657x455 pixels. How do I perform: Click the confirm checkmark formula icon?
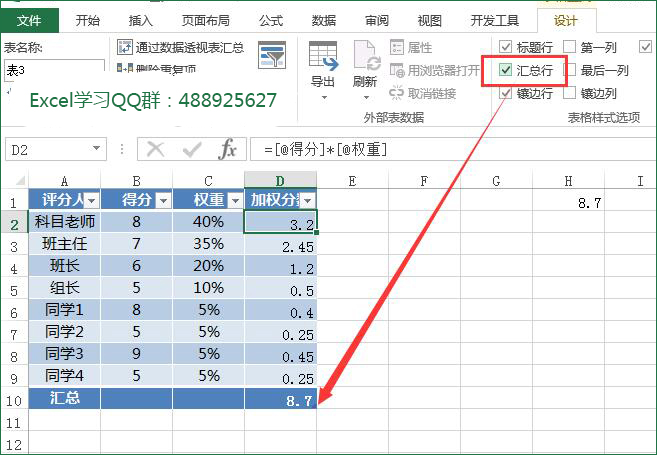pos(192,149)
